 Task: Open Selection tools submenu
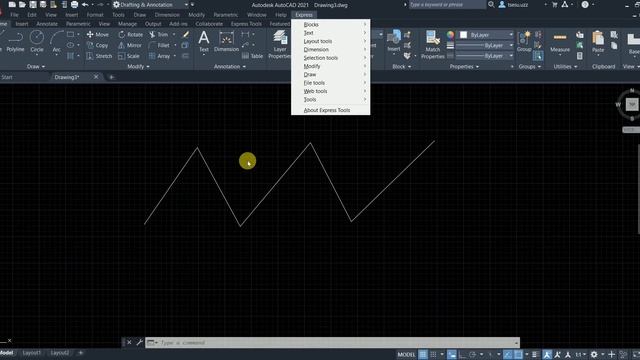331,58
